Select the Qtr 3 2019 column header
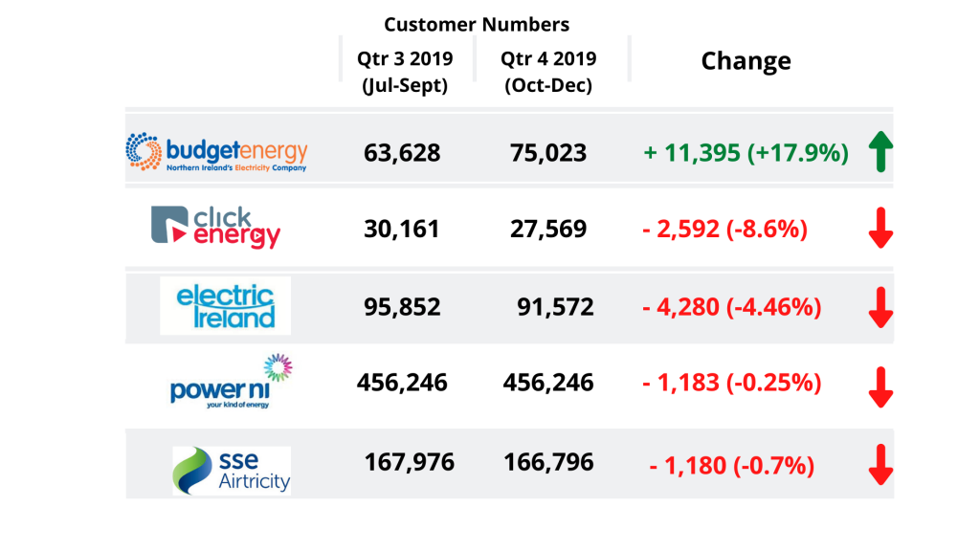This screenshot has width=980, height=551. pyautogui.click(x=405, y=71)
